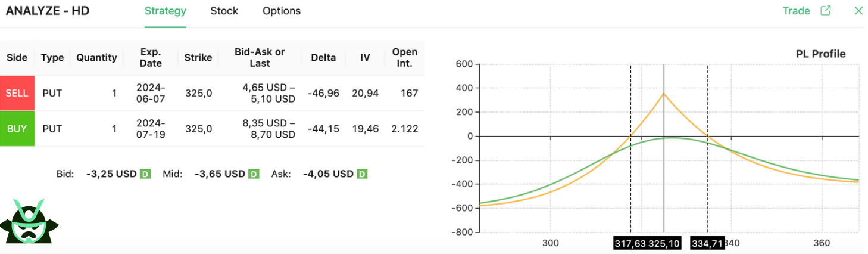The image size is (868, 254).
Task: Click the external link icon beside Trade
Action: click(x=825, y=11)
